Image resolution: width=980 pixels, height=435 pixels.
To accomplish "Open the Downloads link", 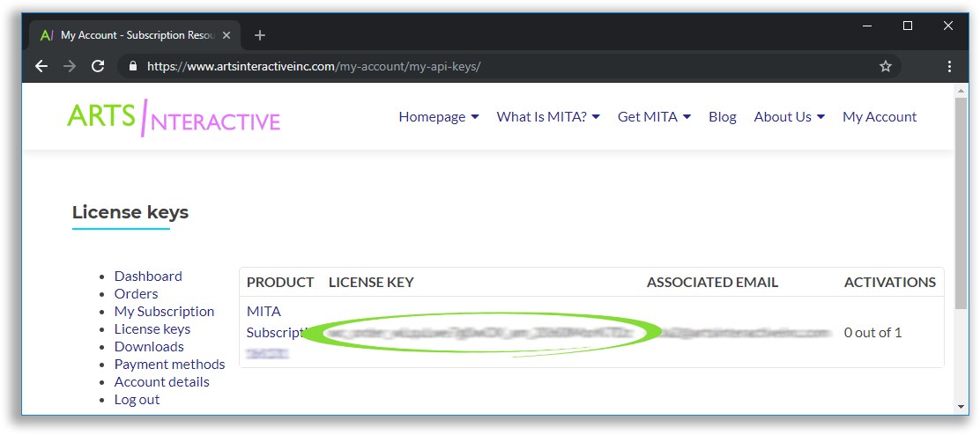I will pyautogui.click(x=149, y=346).
